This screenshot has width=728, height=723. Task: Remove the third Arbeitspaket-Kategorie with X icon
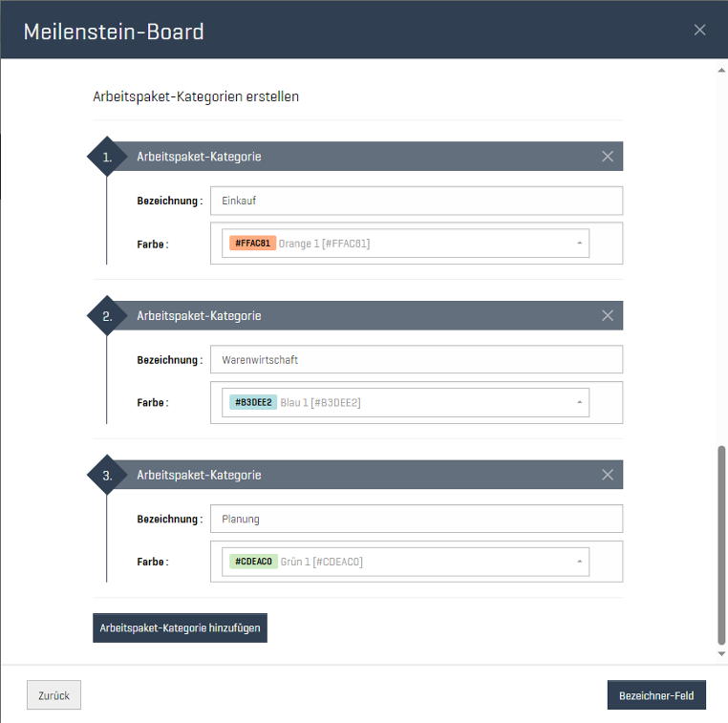(608, 475)
